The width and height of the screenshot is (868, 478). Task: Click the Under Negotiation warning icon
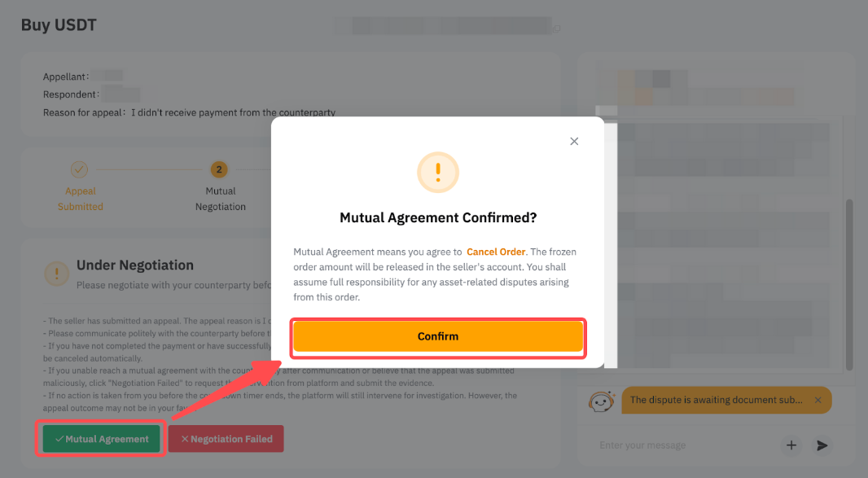56,274
